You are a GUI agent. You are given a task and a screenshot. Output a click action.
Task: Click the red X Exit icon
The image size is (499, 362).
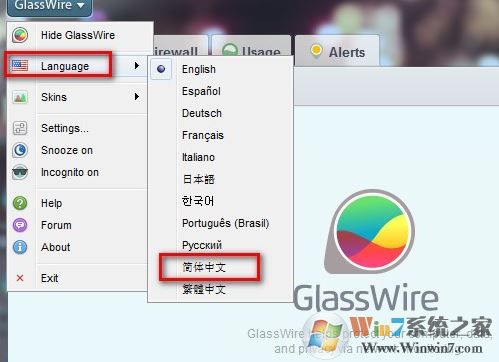(20, 278)
